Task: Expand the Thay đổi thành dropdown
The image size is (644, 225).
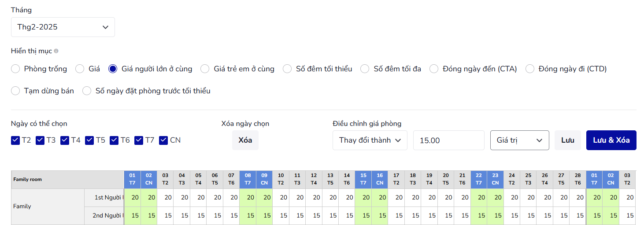Action: tap(370, 140)
